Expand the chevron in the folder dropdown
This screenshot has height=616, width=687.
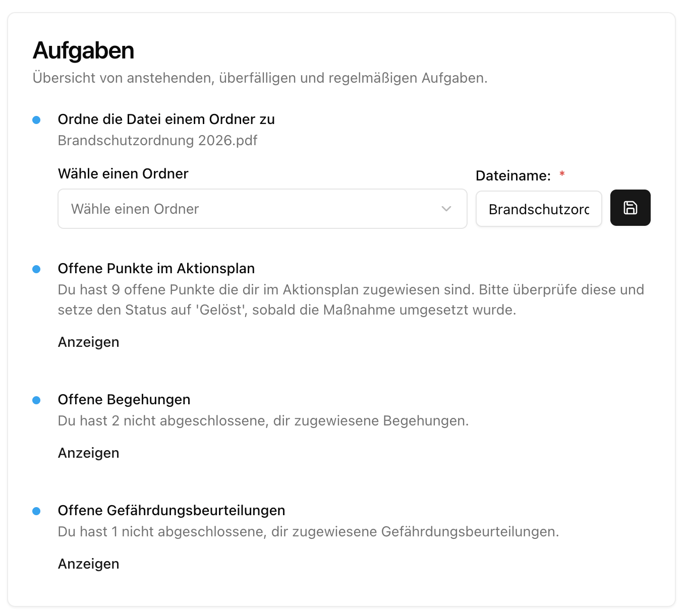click(446, 209)
